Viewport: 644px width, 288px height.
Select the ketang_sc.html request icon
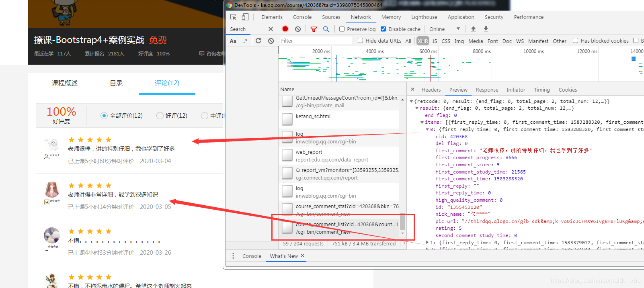[x=287, y=119]
